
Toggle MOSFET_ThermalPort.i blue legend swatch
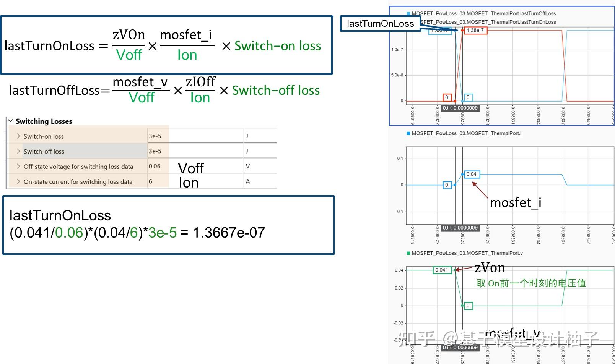408,133
